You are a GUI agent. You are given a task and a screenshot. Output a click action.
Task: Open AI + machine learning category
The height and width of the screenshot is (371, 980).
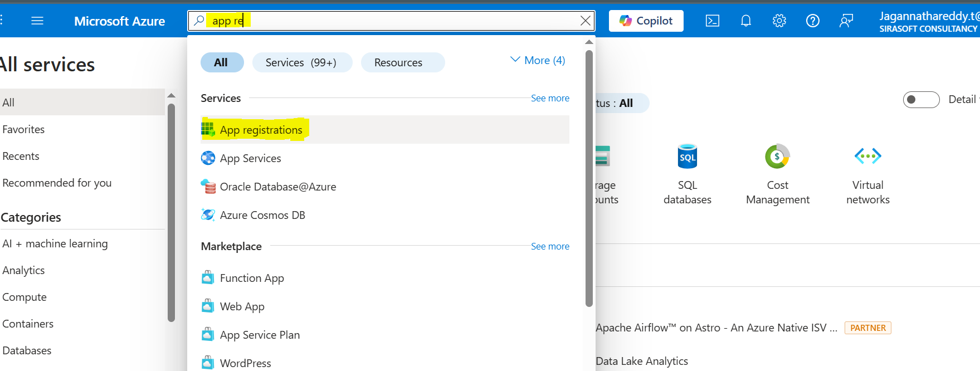click(x=55, y=243)
